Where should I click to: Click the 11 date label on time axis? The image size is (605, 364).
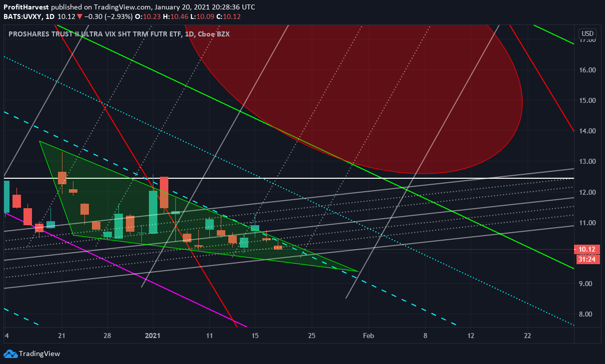pyautogui.click(x=209, y=336)
